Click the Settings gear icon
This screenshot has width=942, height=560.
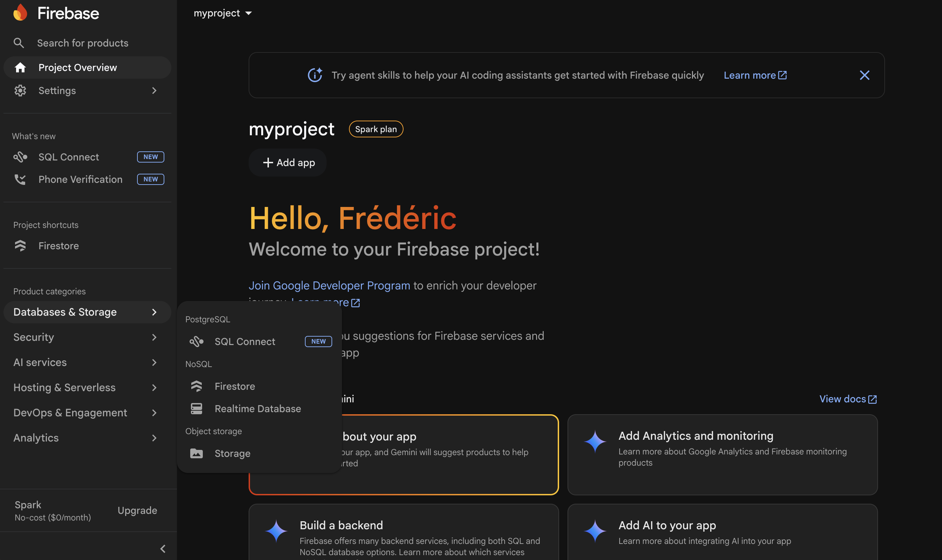pyautogui.click(x=20, y=91)
